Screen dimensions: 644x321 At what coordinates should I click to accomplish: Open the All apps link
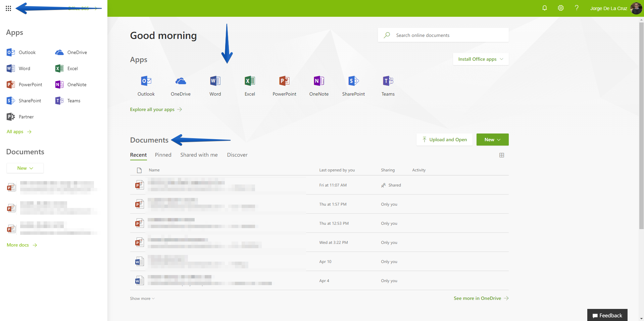[19, 132]
